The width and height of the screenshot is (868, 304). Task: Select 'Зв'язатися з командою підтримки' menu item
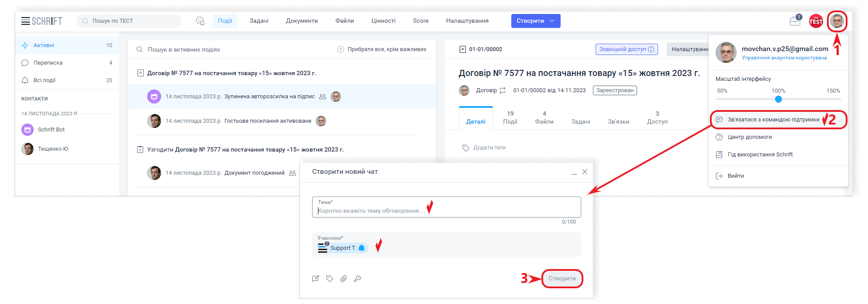point(773,120)
